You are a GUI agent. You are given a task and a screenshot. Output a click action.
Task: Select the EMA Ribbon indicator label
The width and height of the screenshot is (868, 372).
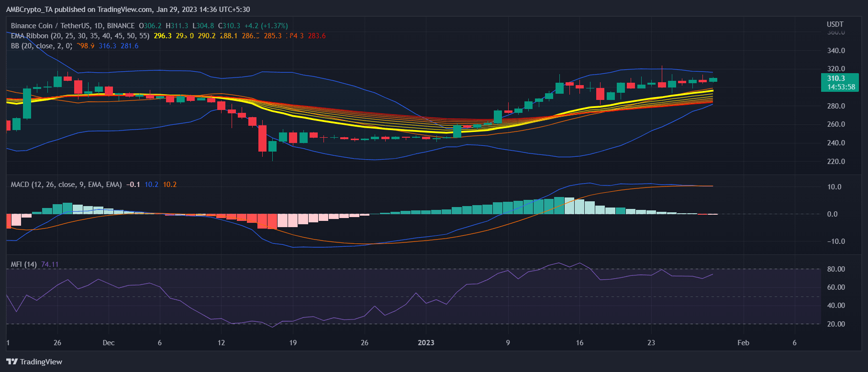[80, 36]
